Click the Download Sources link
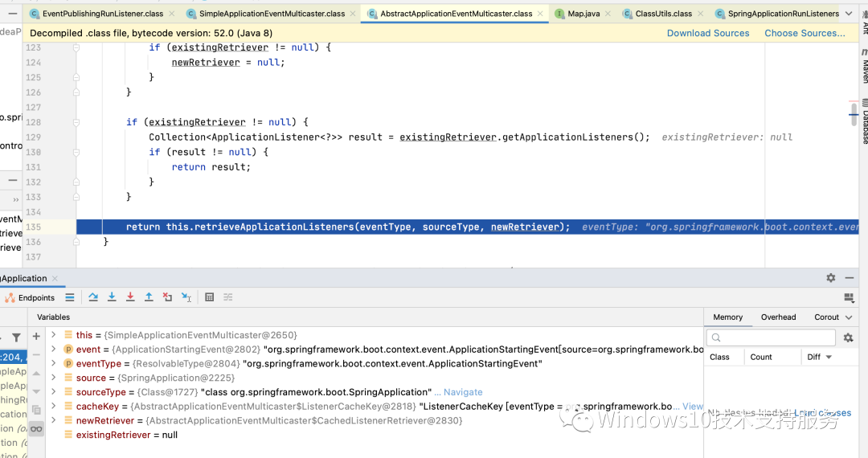 point(708,33)
